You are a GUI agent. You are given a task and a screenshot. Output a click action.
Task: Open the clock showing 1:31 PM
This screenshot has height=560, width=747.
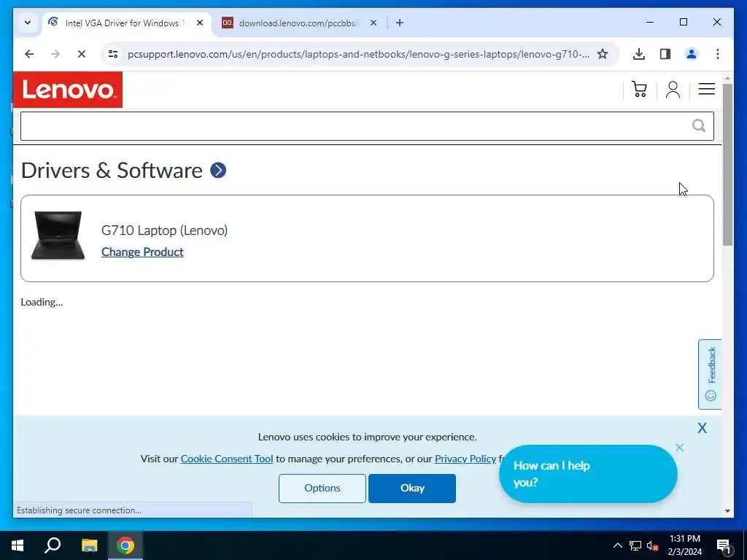click(684, 545)
